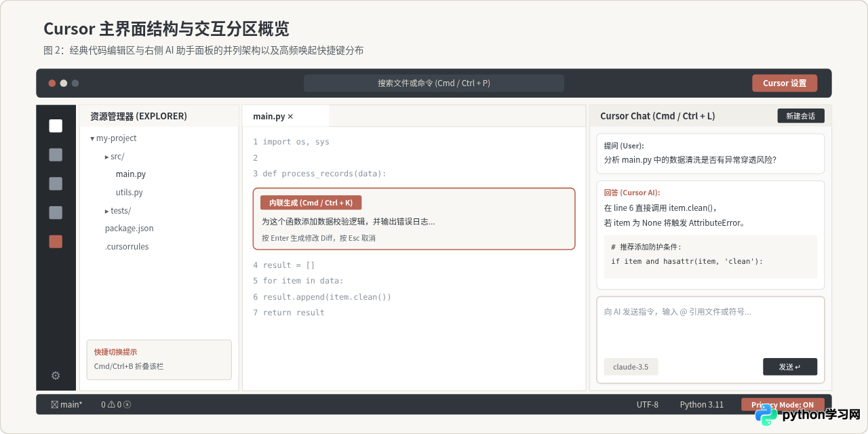This screenshot has width=868, height=434.
Task: Click the 快捷切换提示 tip card
Action: [159, 359]
